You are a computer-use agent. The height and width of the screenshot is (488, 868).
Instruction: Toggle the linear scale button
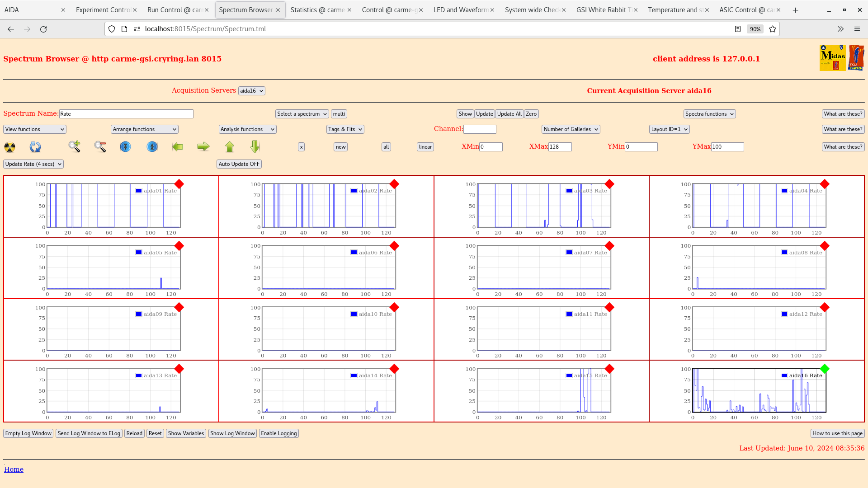tap(425, 147)
